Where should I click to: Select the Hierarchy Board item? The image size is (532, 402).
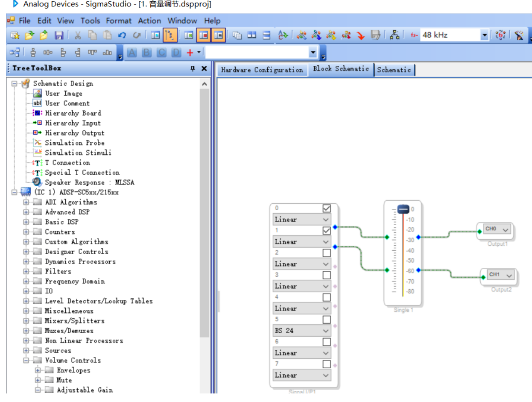(x=73, y=113)
